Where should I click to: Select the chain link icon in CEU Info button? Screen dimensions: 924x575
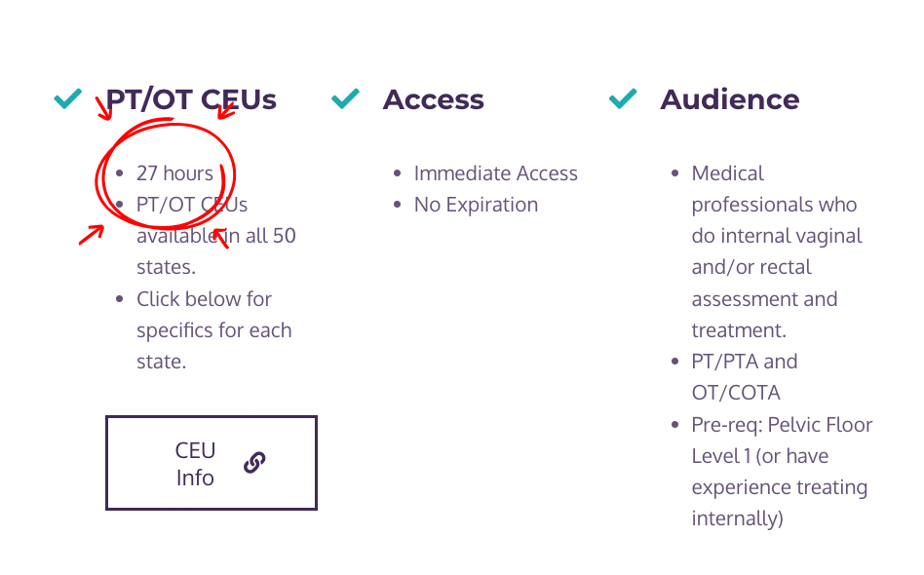[254, 463]
